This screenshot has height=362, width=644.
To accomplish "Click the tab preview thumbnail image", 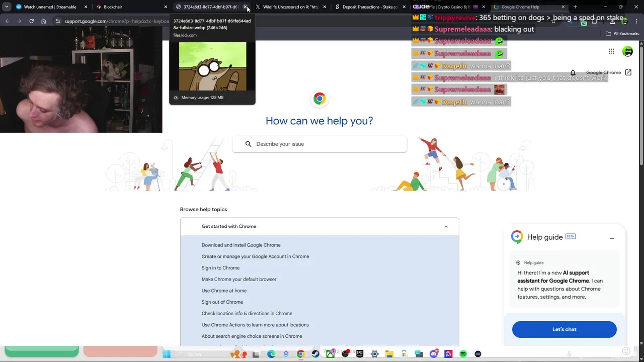I will (x=212, y=66).
